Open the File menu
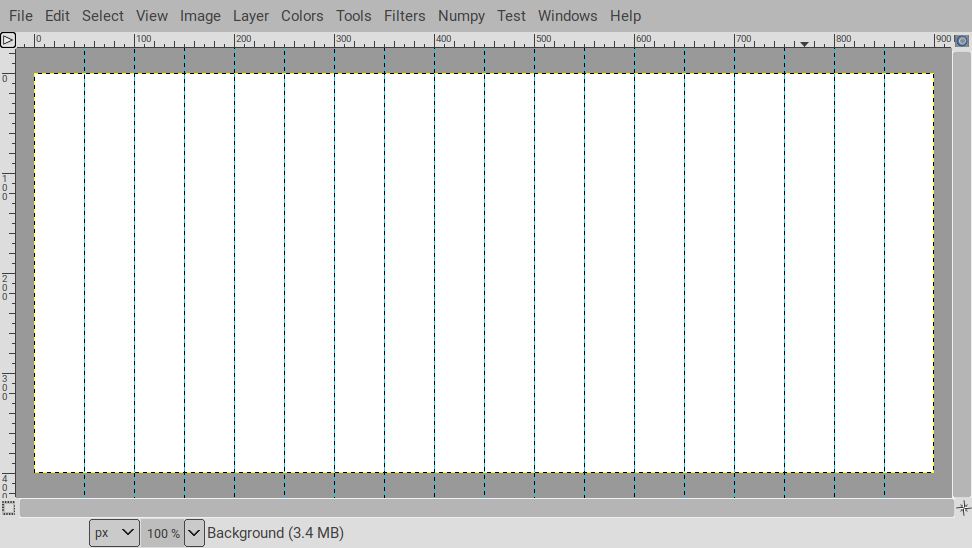972x548 pixels. coord(20,15)
